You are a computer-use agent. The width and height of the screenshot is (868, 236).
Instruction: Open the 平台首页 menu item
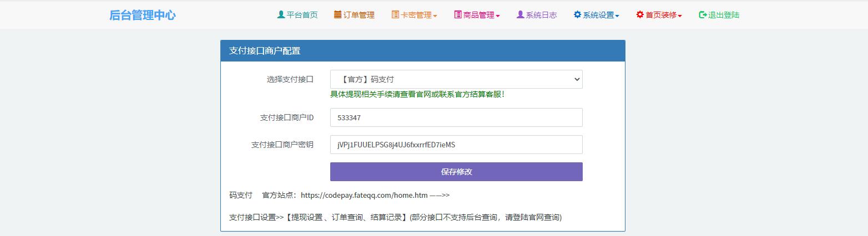pos(297,15)
